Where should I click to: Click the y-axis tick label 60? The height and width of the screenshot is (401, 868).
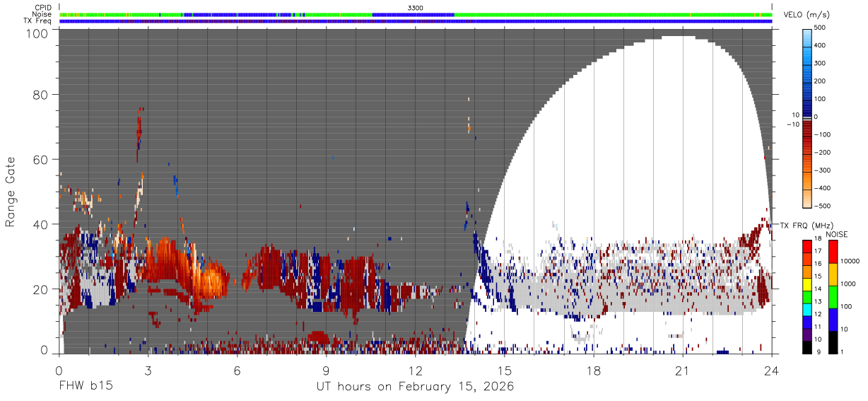click(40, 160)
